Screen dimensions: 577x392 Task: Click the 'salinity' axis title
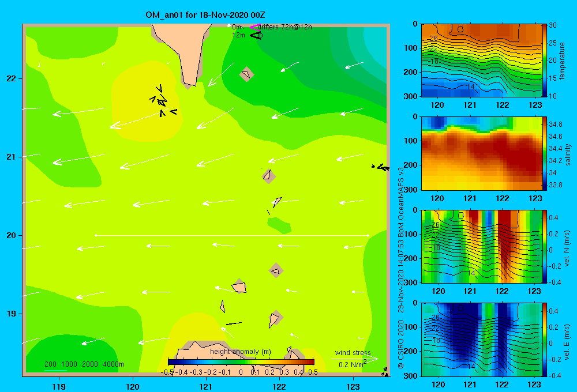[x=568, y=154]
